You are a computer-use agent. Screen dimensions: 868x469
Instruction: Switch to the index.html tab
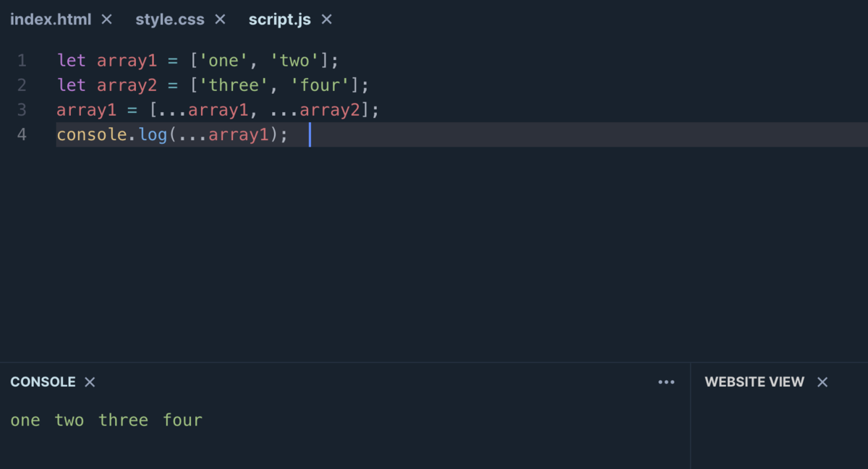[x=50, y=20]
